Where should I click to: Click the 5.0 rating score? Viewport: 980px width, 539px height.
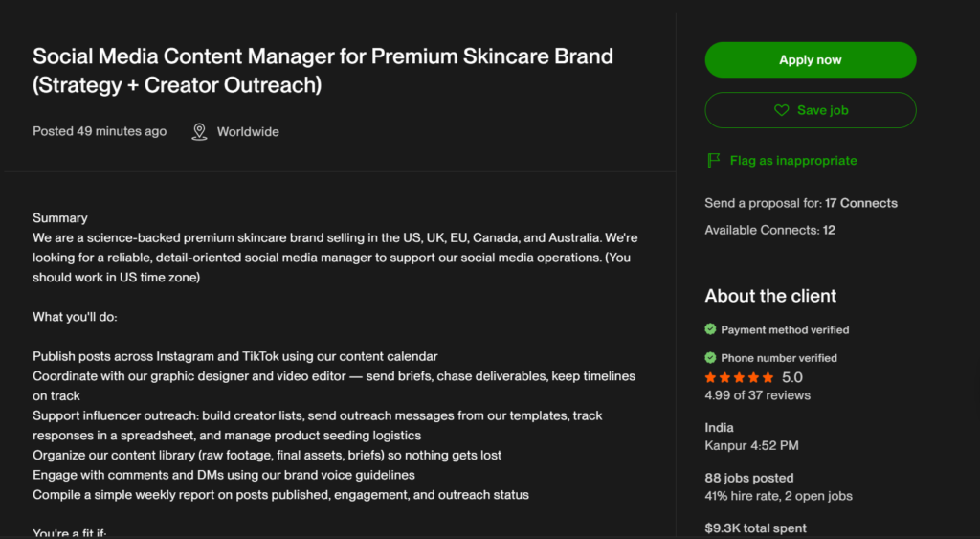[x=792, y=377]
